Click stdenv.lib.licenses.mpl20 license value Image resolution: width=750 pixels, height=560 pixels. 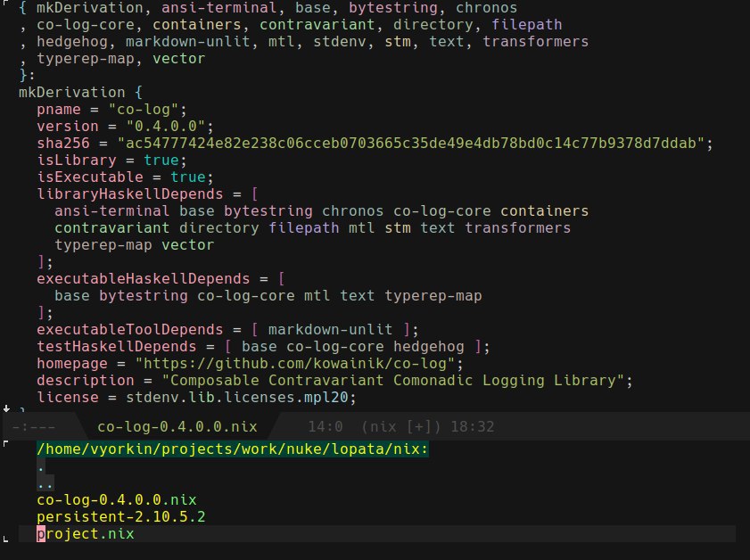click(x=236, y=398)
